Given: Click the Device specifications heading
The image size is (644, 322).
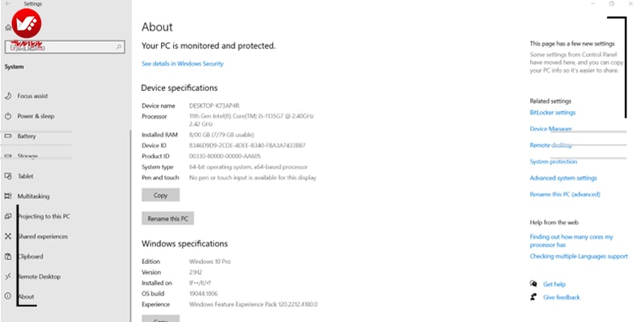Looking at the screenshot, I should click(180, 88).
